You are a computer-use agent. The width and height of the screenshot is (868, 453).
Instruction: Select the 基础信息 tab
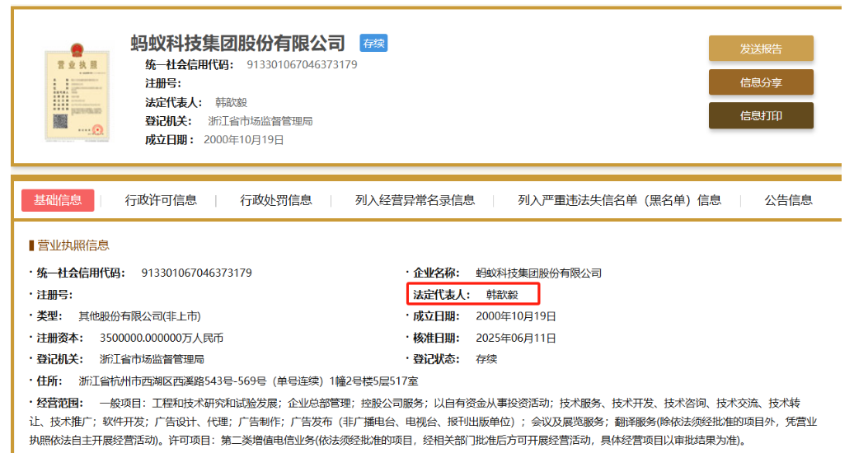[58, 200]
